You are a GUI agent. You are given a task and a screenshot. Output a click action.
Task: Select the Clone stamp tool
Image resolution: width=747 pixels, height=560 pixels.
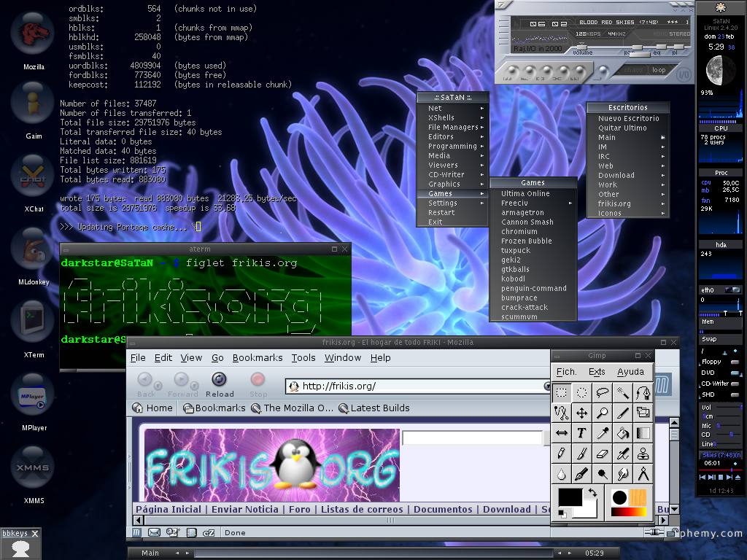[643, 454]
